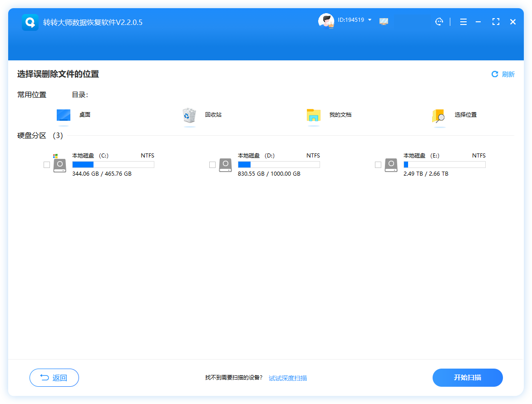This screenshot has width=532, height=404.
Task: Click the user avatar icon
Action: tap(326, 21)
